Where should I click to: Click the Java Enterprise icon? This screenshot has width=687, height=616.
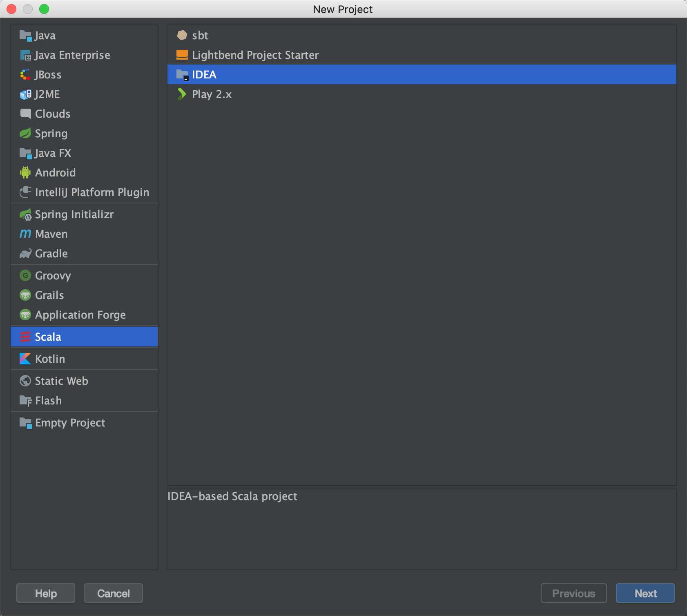tap(25, 55)
